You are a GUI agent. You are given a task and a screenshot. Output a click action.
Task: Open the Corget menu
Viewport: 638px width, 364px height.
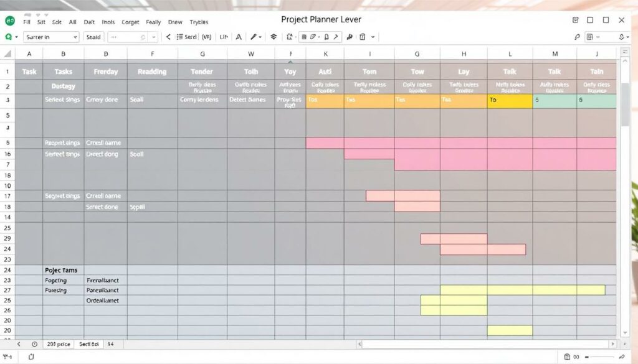(130, 22)
